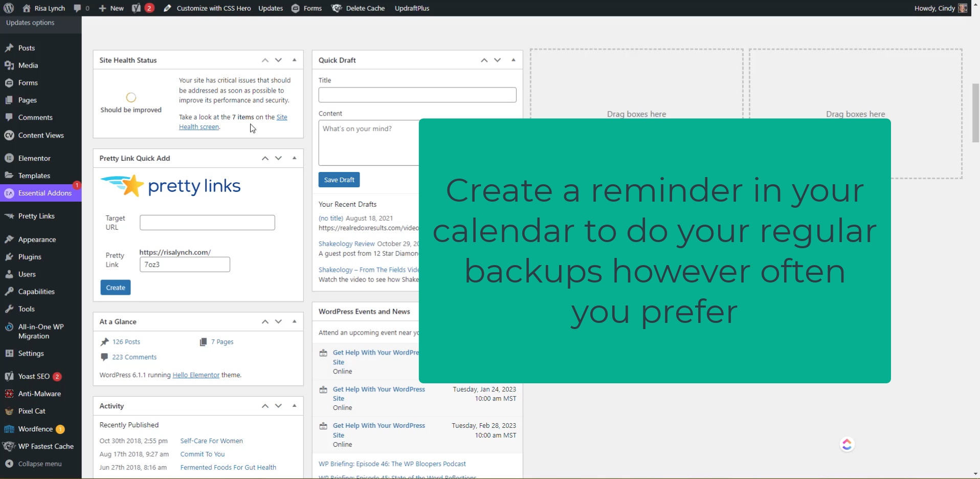This screenshot has height=479, width=980.
Task: Click the New plus icon in admin bar
Action: pos(102,8)
